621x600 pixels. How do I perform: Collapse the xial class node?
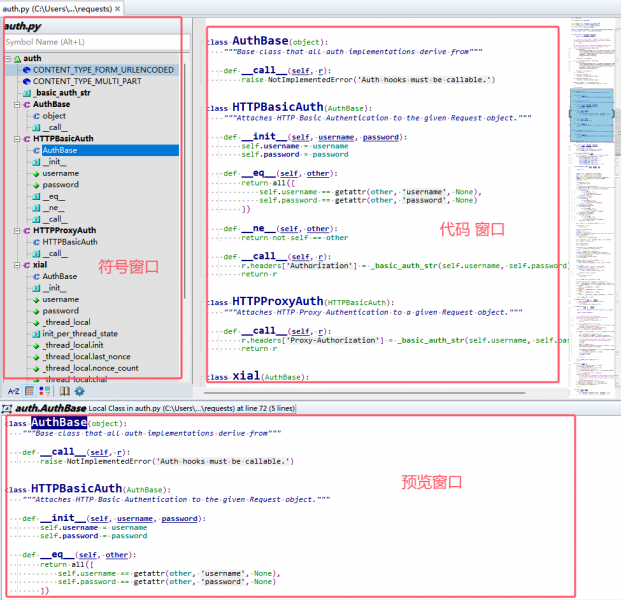point(17,265)
